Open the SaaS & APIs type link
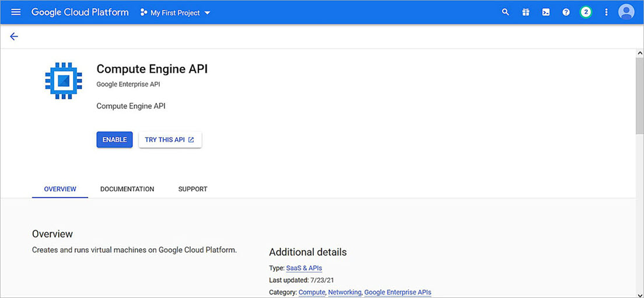This screenshot has height=298, width=644. click(x=304, y=268)
